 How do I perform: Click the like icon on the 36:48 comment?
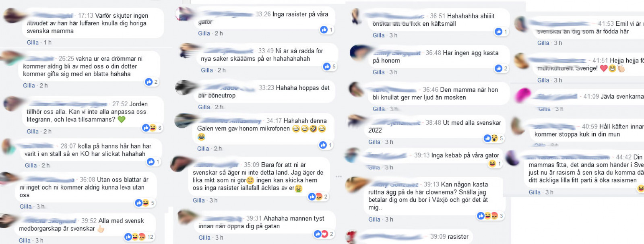coord(498,68)
